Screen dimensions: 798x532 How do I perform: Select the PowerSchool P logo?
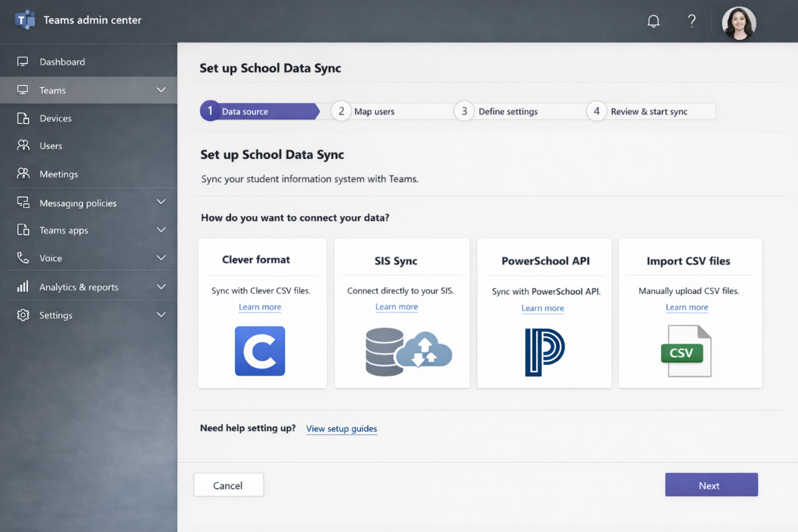coord(545,352)
